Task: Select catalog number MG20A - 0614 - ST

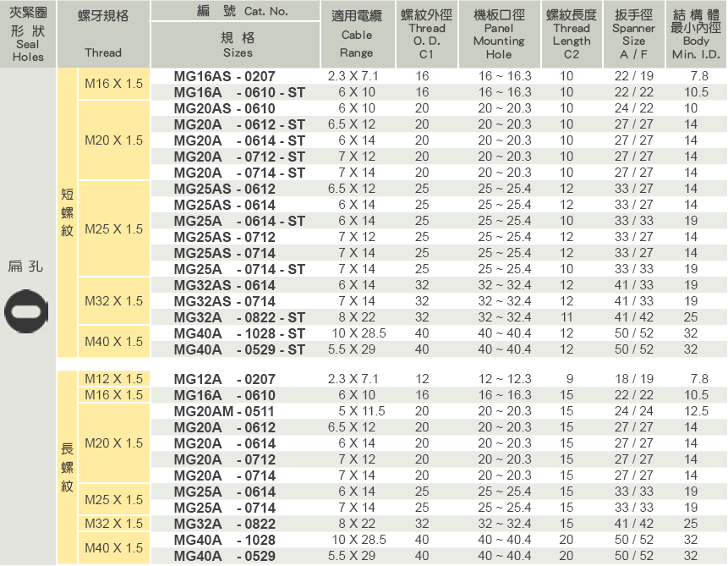Action: (239, 140)
